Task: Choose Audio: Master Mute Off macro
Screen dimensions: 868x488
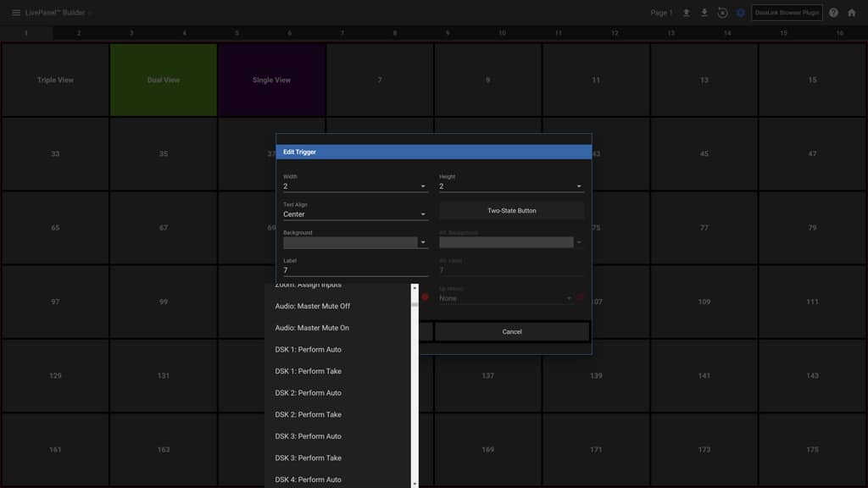Action: coord(313,306)
